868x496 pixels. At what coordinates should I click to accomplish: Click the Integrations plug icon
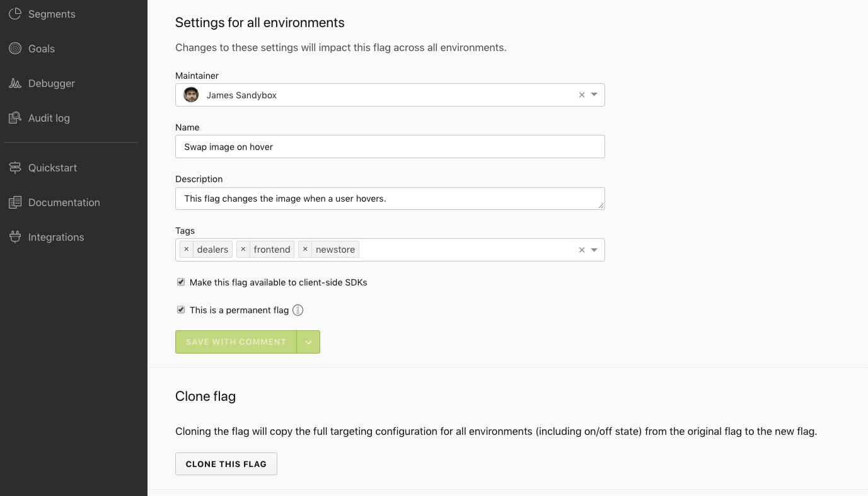pyautogui.click(x=15, y=237)
